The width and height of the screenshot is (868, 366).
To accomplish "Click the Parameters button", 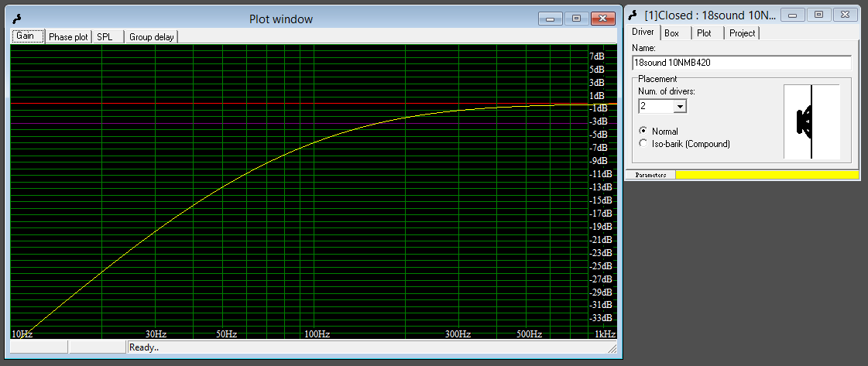I will pyautogui.click(x=650, y=175).
